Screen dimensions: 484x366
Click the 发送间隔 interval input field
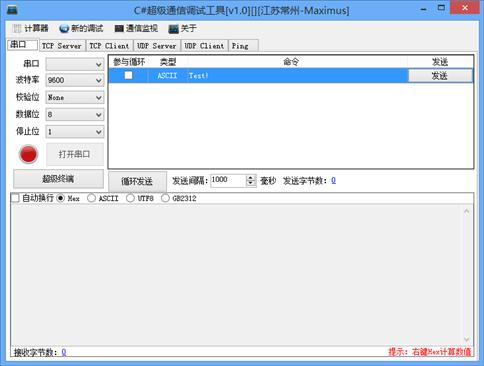[x=228, y=180]
